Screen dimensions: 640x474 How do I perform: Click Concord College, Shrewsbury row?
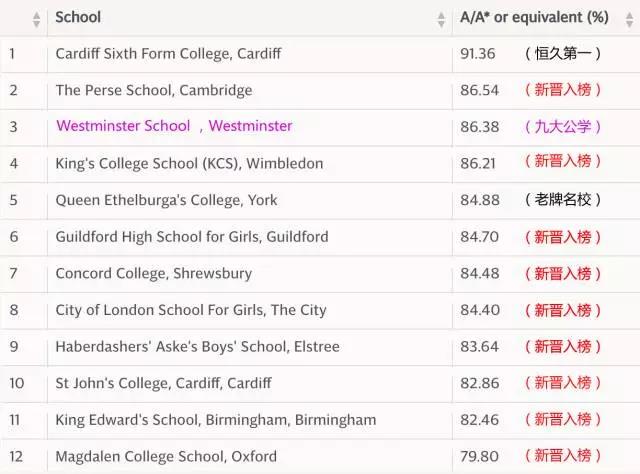click(154, 273)
